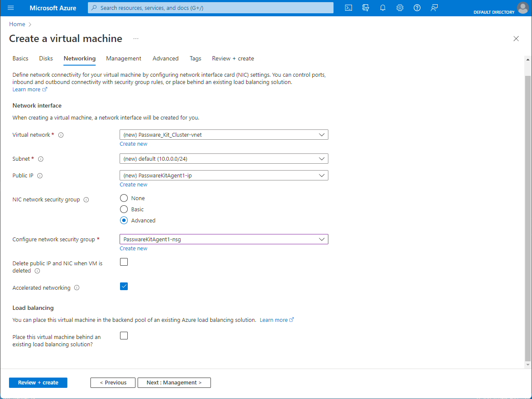Select Basic for NIC network security group
Image resolution: width=532 pixels, height=399 pixels.
click(124, 209)
